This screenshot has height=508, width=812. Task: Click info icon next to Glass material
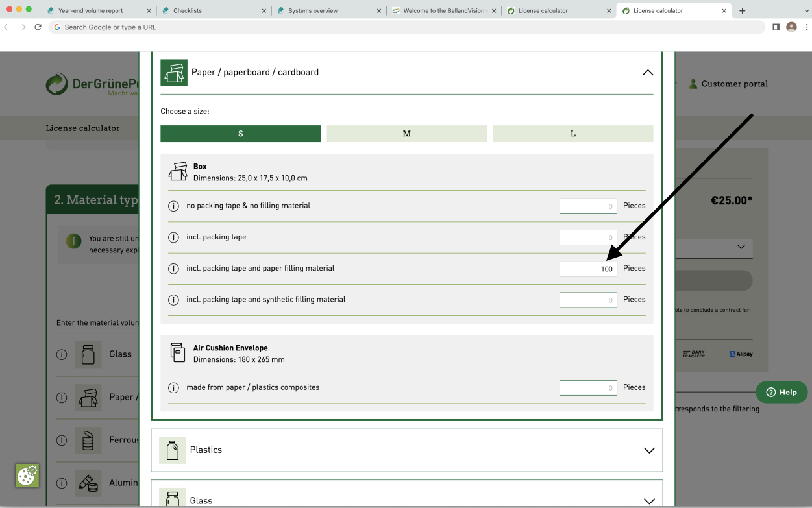pyautogui.click(x=62, y=354)
